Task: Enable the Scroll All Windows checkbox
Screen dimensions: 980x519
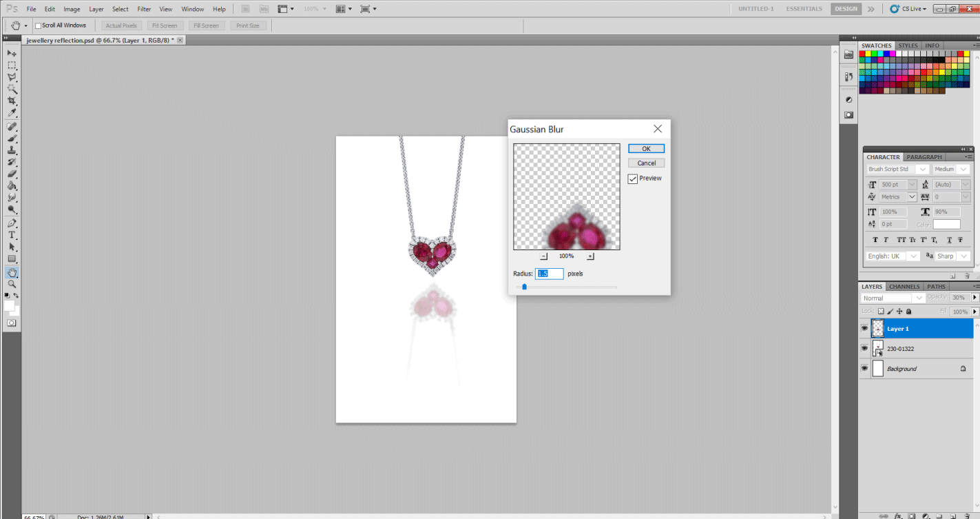Action: tap(39, 26)
